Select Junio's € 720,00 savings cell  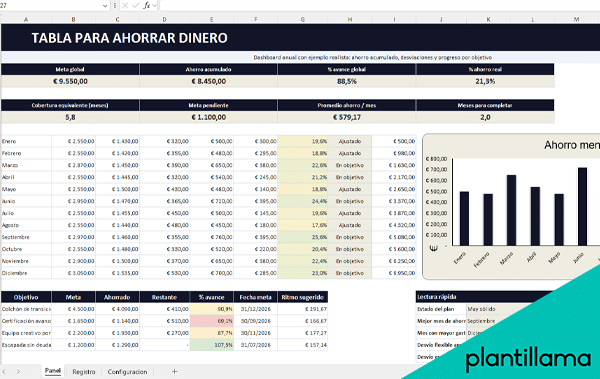click(212, 201)
